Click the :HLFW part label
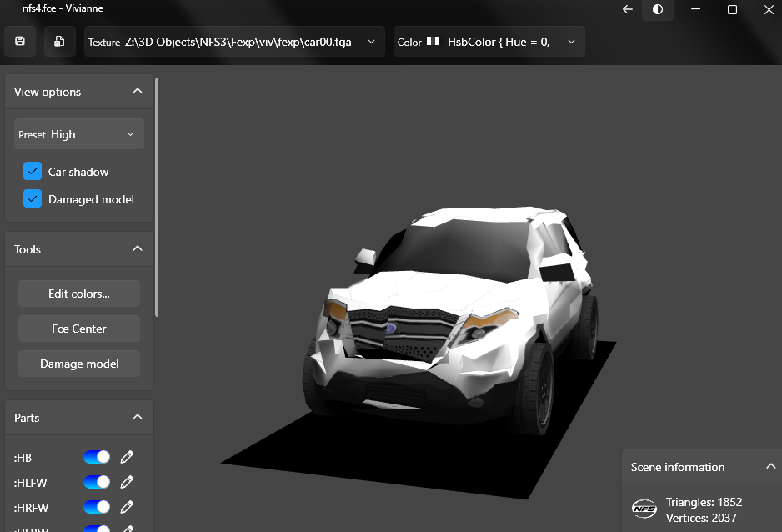This screenshot has height=532, width=782. click(x=30, y=483)
